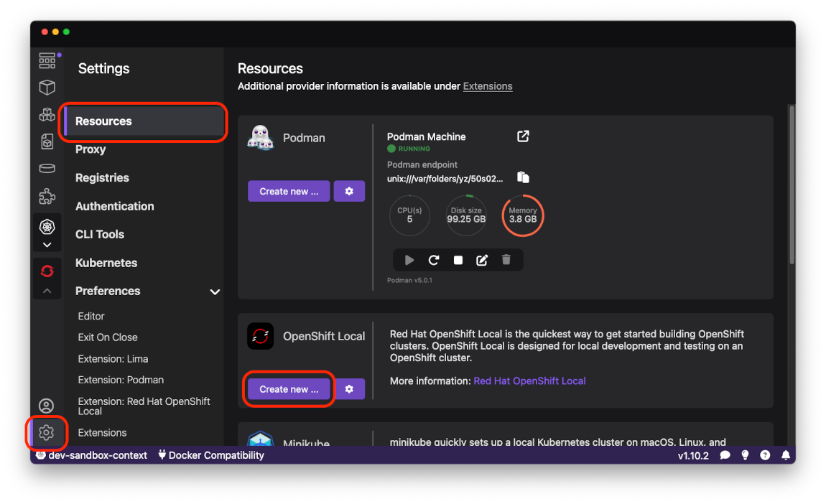Collapse the Preferences section chevron
826x504 pixels.
pyautogui.click(x=215, y=291)
